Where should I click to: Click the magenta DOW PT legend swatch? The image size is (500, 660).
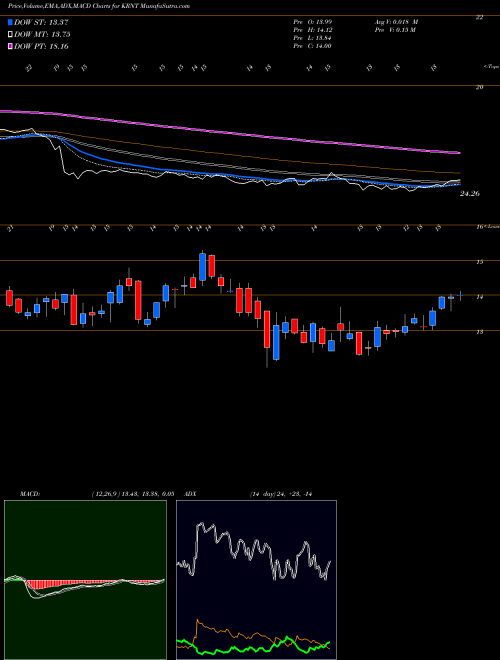click(x=10, y=46)
